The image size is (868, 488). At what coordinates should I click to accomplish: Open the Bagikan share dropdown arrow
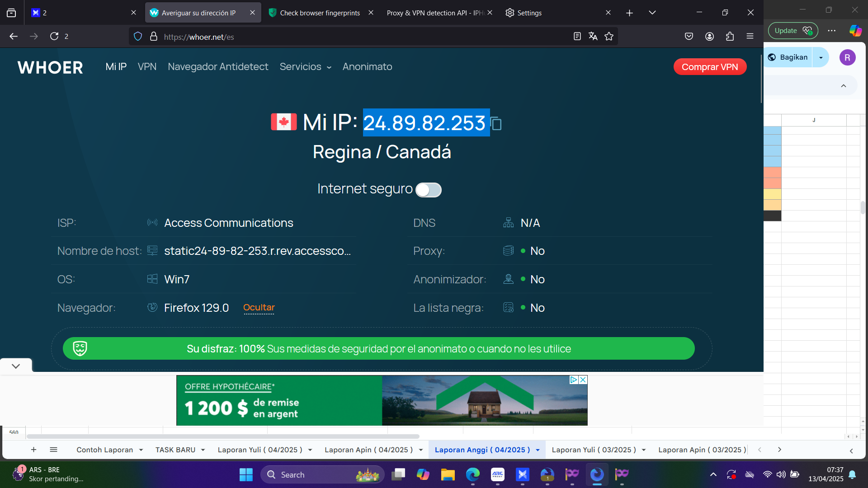(821, 57)
